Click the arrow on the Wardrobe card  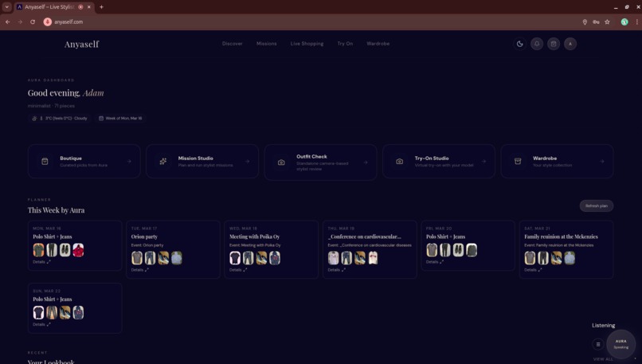pyautogui.click(x=602, y=162)
